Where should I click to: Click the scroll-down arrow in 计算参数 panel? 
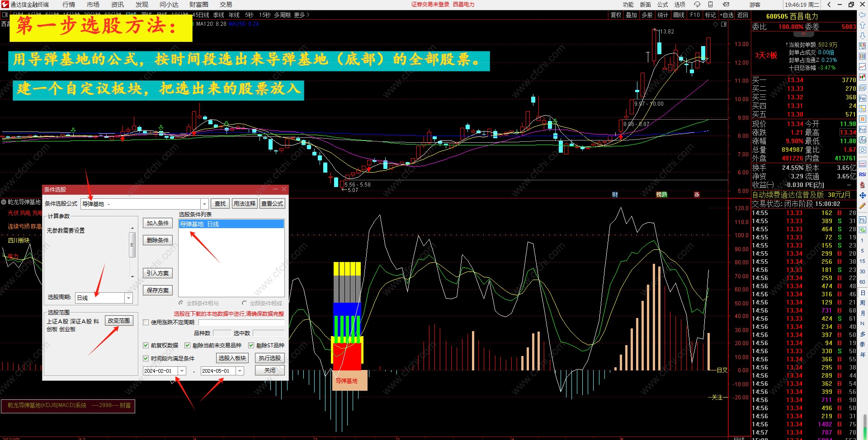(132, 276)
